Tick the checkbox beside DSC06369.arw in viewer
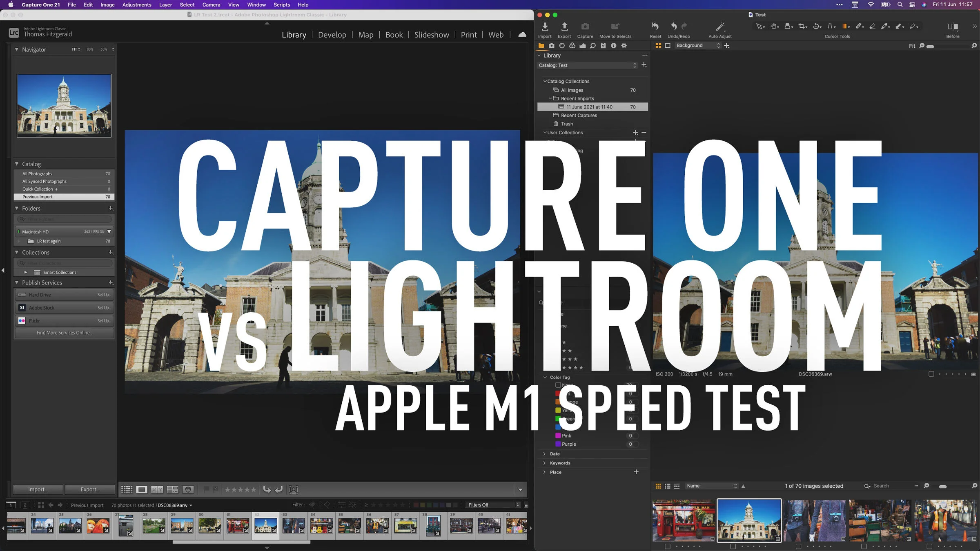 click(931, 374)
